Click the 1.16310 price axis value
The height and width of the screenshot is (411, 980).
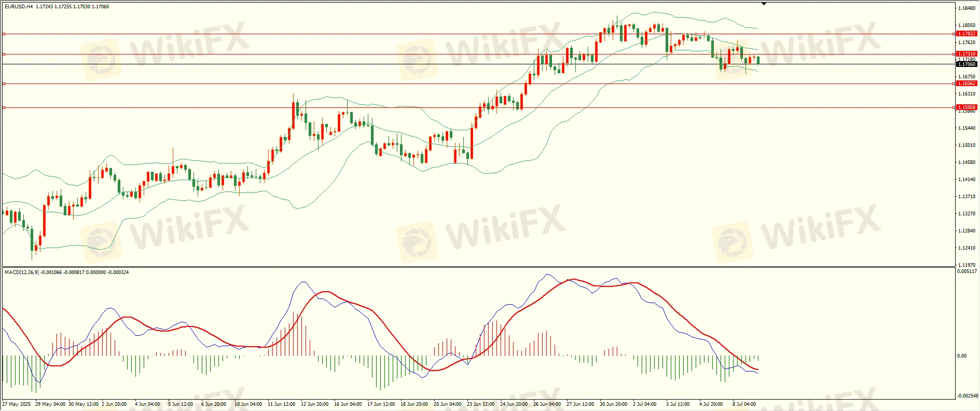967,94
